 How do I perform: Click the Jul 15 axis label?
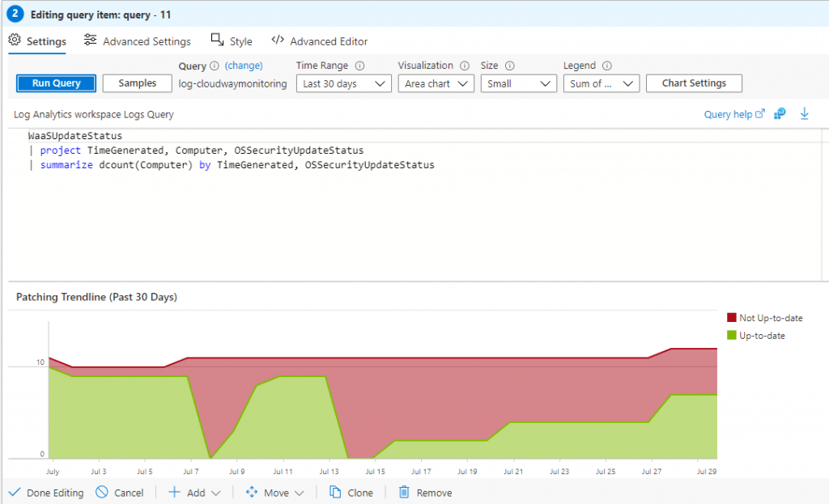[x=376, y=472]
